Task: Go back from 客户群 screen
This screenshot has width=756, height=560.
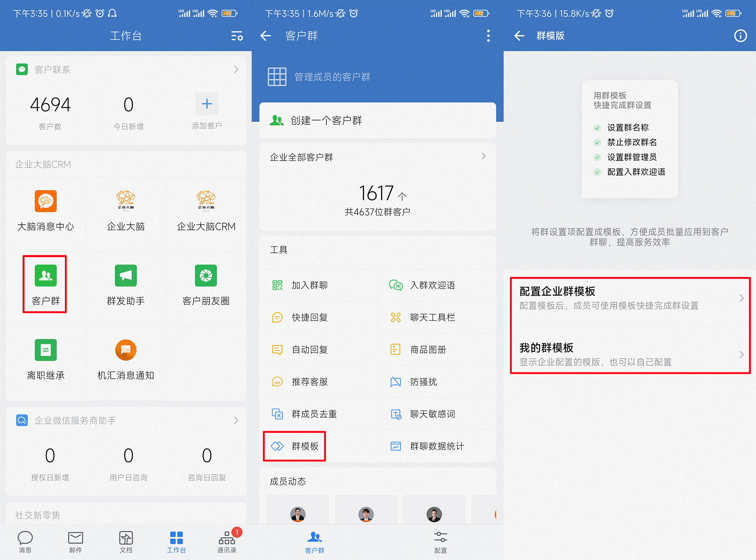Action: pyautogui.click(x=266, y=36)
